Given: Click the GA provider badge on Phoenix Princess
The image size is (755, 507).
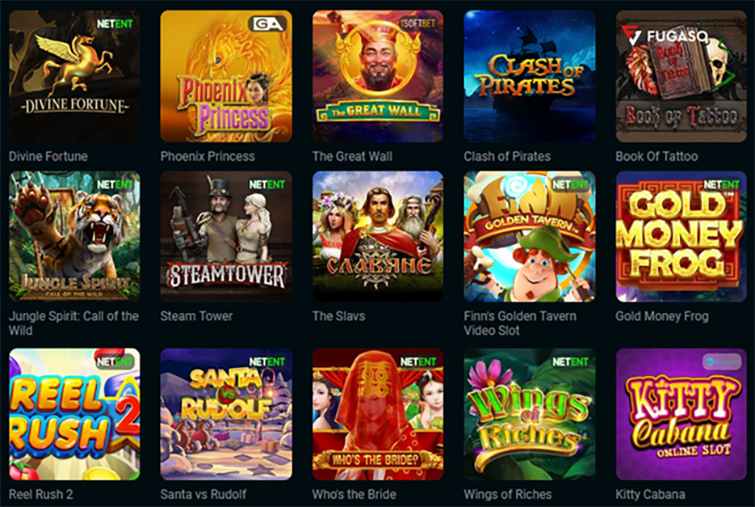Looking at the screenshot, I should 268,24.
